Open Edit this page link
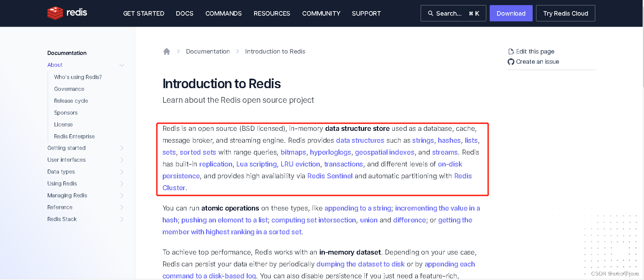The height and width of the screenshot is (280, 644). [535, 52]
